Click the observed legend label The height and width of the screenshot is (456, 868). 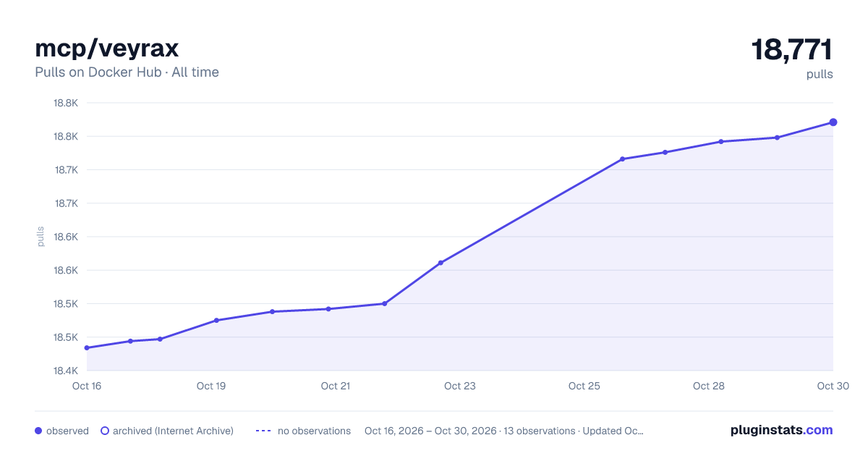(67, 431)
